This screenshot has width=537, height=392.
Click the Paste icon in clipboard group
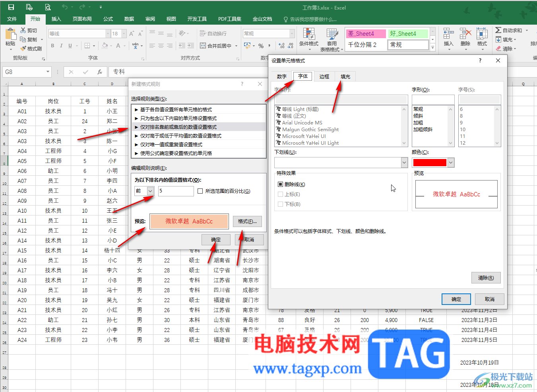[10, 34]
